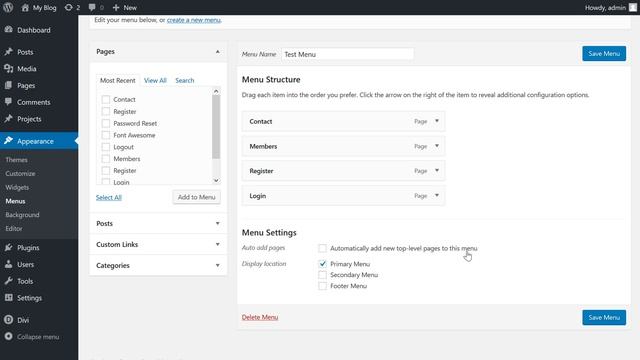This screenshot has height=360, width=640.
Task: Uncheck Primary Menu display location
Action: click(322, 264)
